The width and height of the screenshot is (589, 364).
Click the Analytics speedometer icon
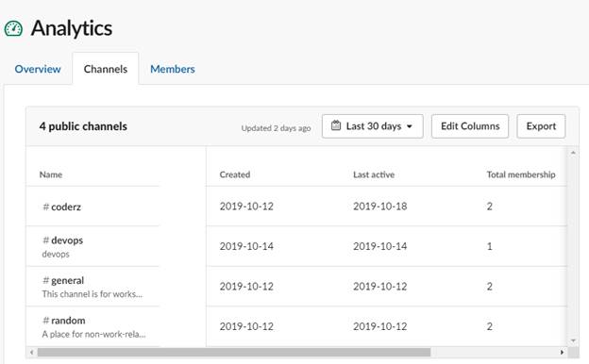pos(13,29)
